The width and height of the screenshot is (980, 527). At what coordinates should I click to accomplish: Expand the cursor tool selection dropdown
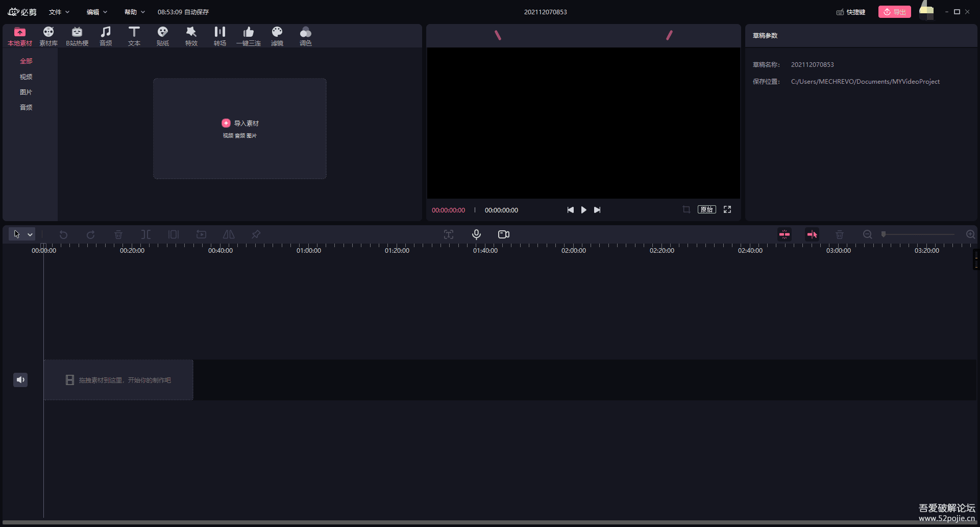click(30, 234)
